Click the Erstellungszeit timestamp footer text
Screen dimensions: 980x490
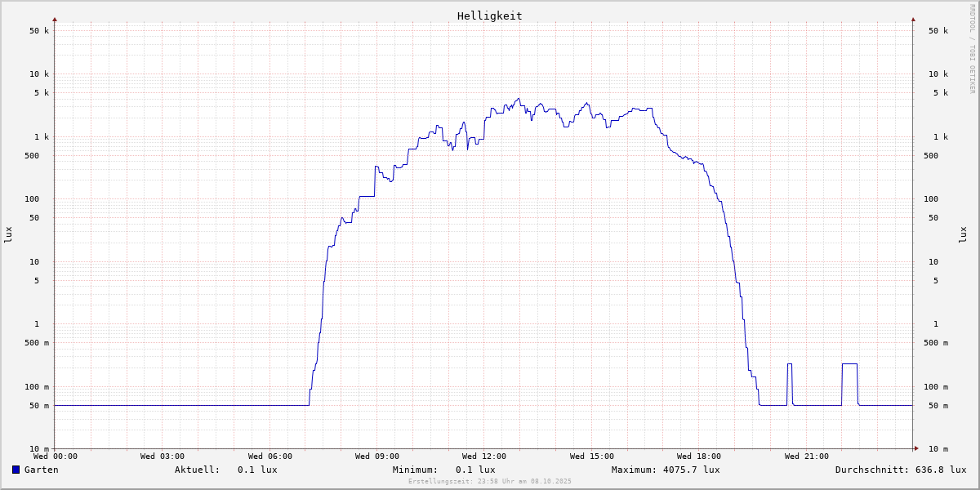[x=489, y=481]
